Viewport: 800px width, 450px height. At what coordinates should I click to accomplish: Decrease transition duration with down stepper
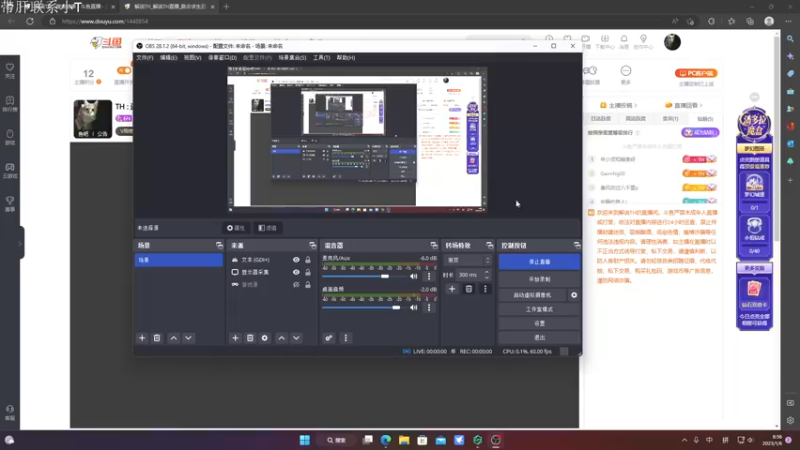(487, 278)
